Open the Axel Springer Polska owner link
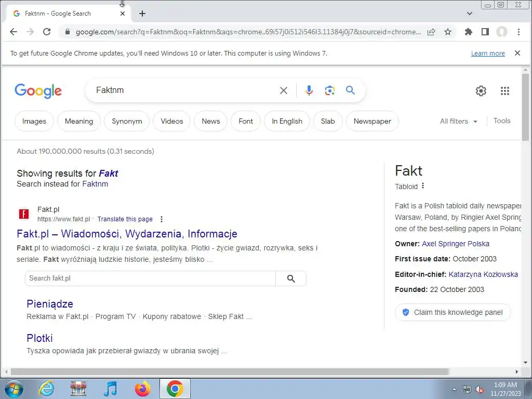The width and height of the screenshot is (532, 399). (x=455, y=244)
